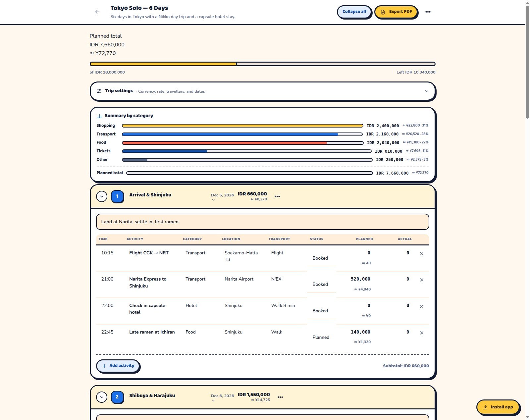Image resolution: width=530 pixels, height=420 pixels.
Task: Click Collapse all button
Action: click(354, 12)
